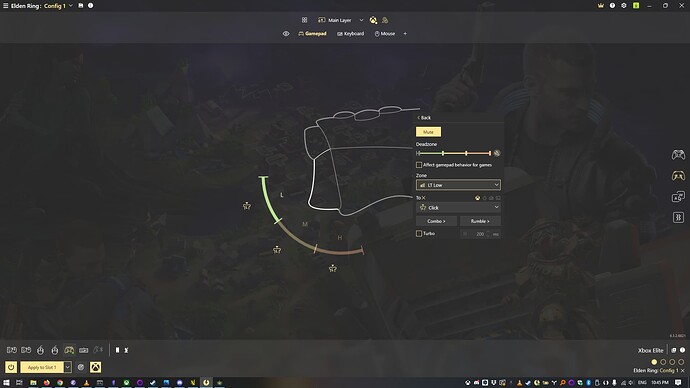This screenshot has width=690, height=388.
Task: Select the active yellow layer icon
Action: [373, 20]
